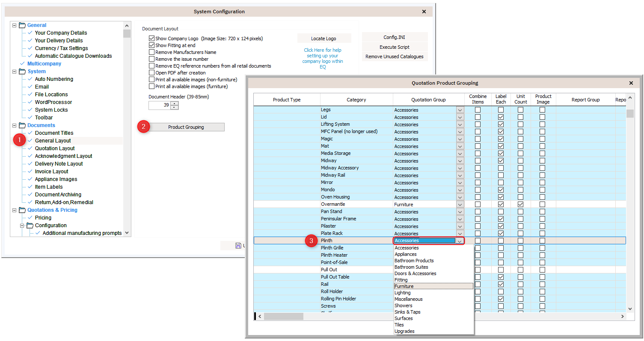Collapse the Quotations & Pricing node

click(x=14, y=210)
